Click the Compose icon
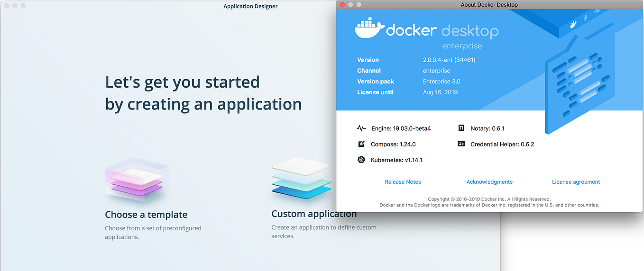Viewport: 644px width, 271px height. pyautogui.click(x=361, y=144)
